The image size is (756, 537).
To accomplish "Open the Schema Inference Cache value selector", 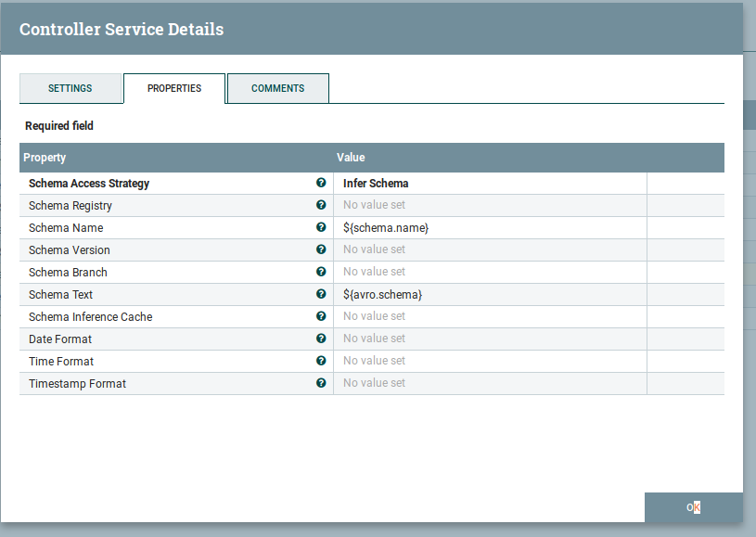I will (x=489, y=317).
